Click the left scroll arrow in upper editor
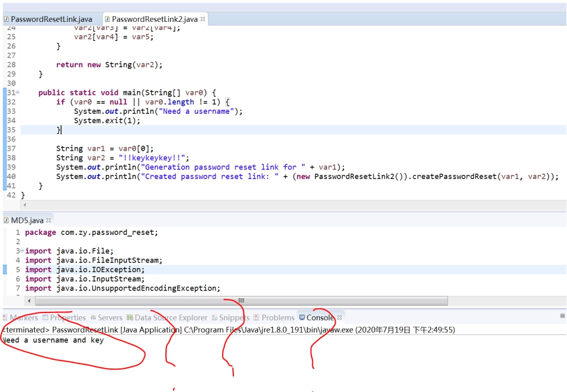This screenshot has width=567, height=392. pyautogui.click(x=25, y=205)
